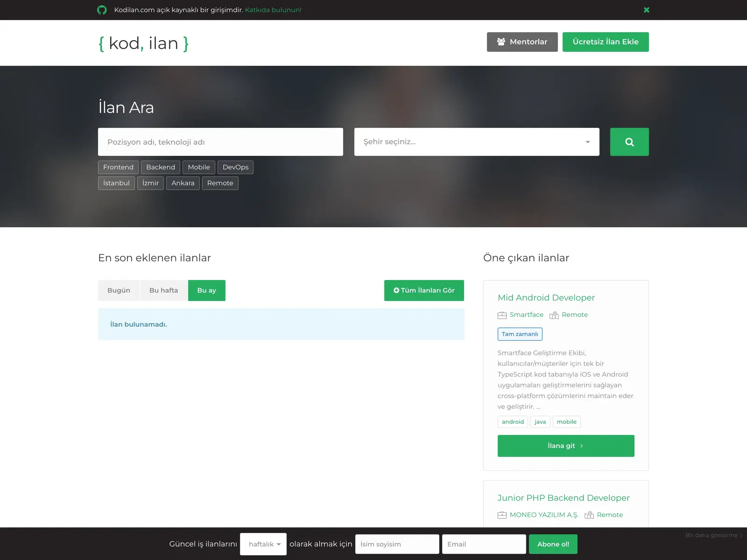Screen dimensions: 747x560
Task: Filter by Remote tag in search
Action: [220, 183]
